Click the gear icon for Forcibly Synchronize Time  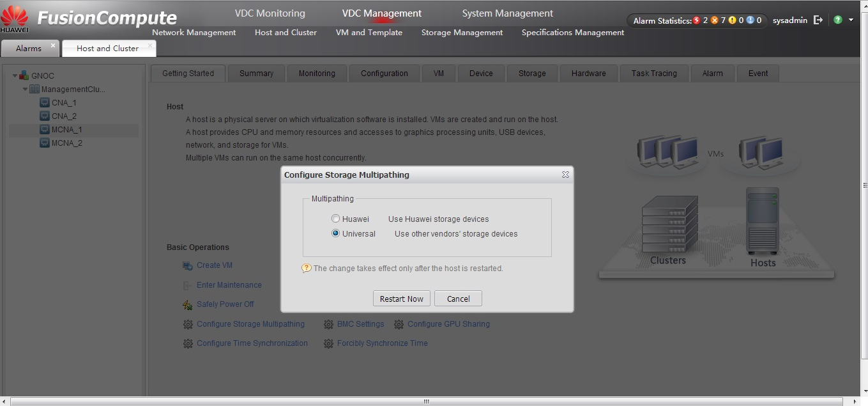click(x=328, y=344)
